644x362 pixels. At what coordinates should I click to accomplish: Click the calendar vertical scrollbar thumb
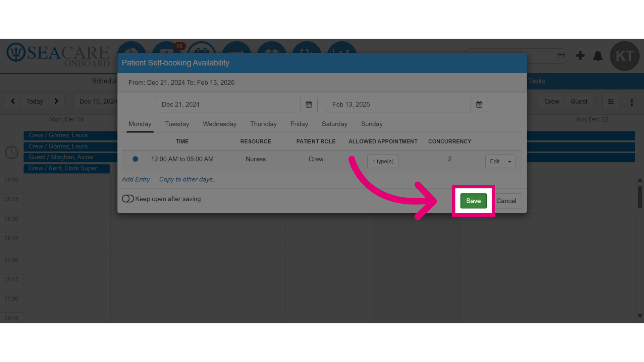tap(640, 197)
